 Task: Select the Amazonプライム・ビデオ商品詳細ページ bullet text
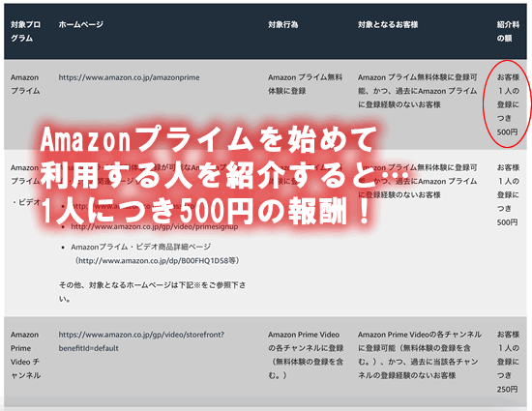tap(141, 247)
